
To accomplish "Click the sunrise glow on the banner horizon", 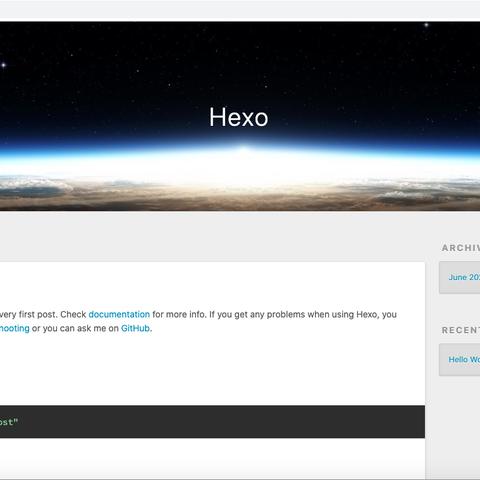I will [244, 150].
